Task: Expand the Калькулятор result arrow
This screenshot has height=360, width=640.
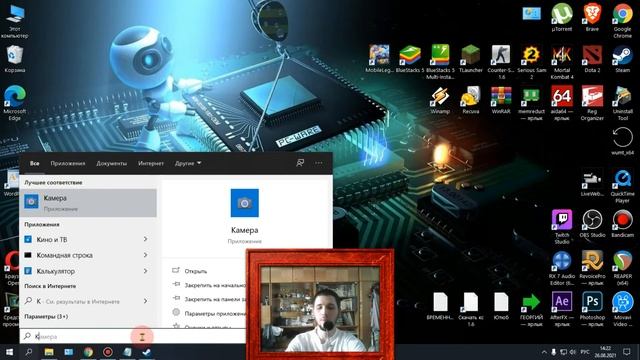Action: (x=146, y=271)
